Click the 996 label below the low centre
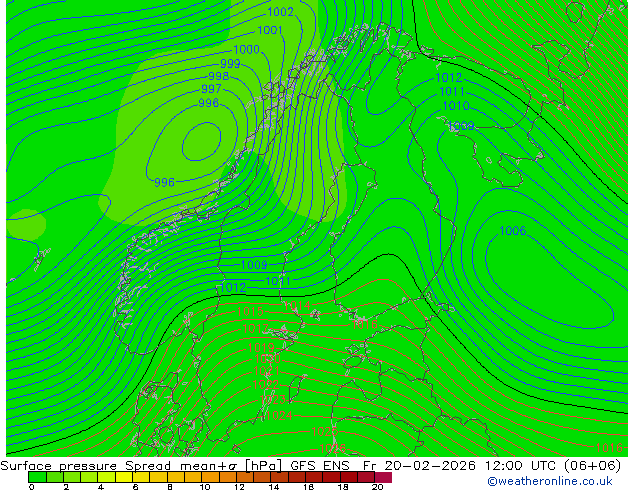Viewport: 634px width, 490px height. [x=164, y=183]
